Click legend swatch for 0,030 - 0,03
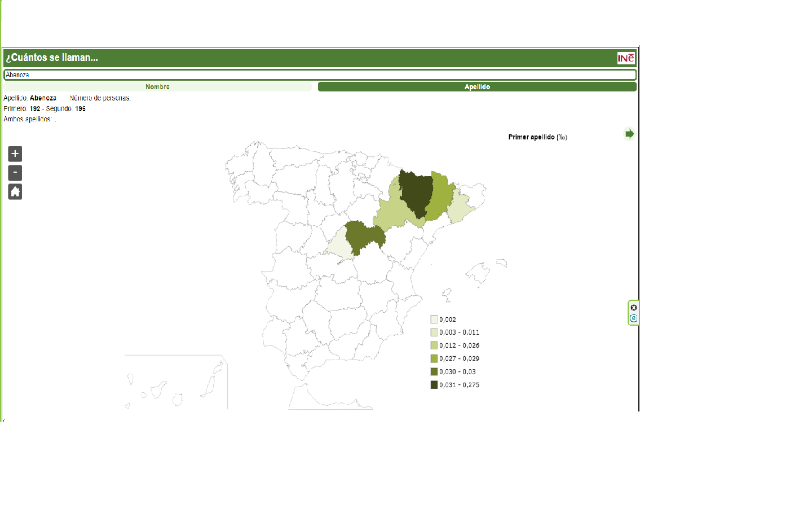The width and height of the screenshot is (812, 508). (x=434, y=372)
